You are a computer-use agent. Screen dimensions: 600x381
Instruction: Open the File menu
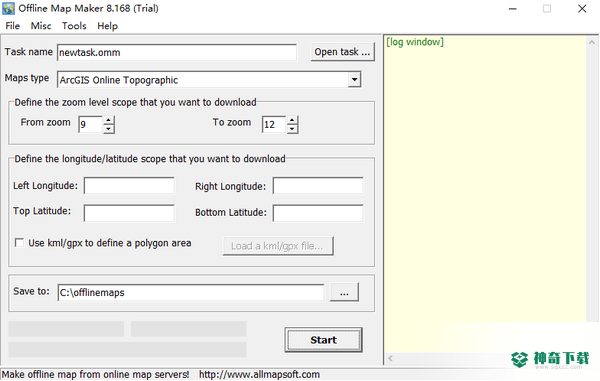pos(13,26)
